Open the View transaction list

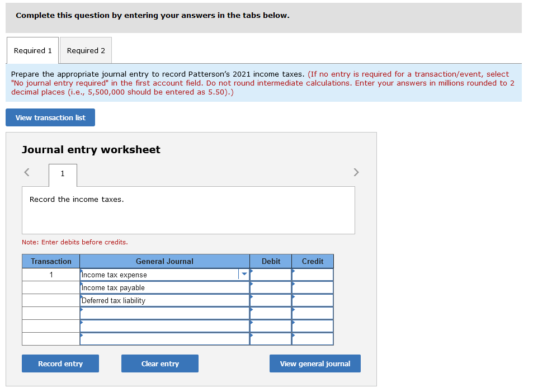point(50,117)
